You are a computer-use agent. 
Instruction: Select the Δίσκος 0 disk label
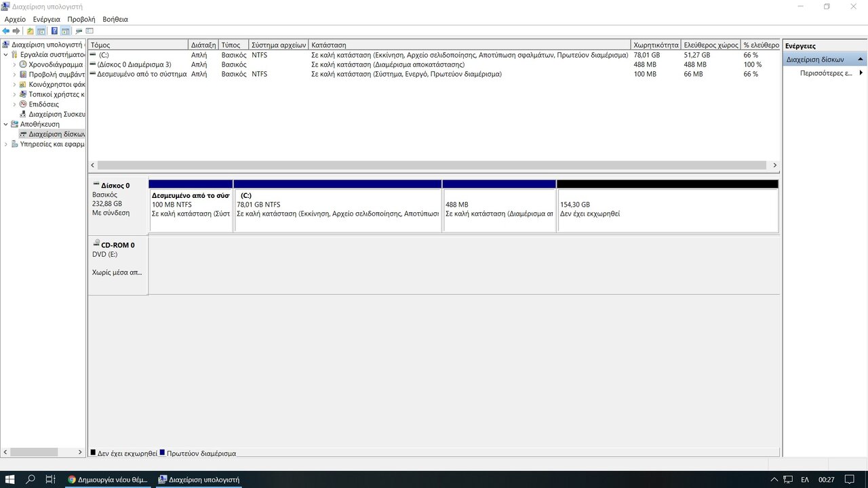[118, 206]
